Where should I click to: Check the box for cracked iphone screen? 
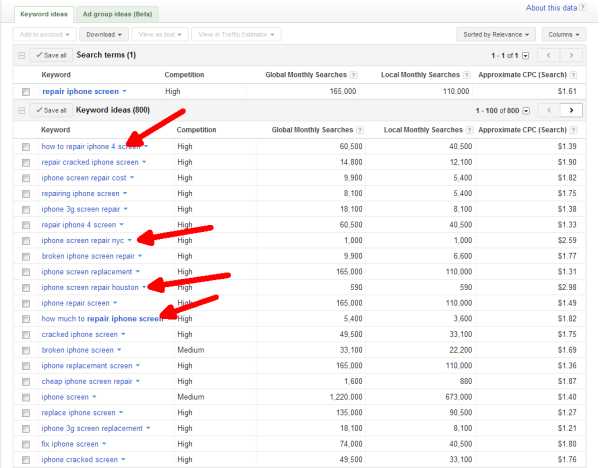(x=26, y=335)
